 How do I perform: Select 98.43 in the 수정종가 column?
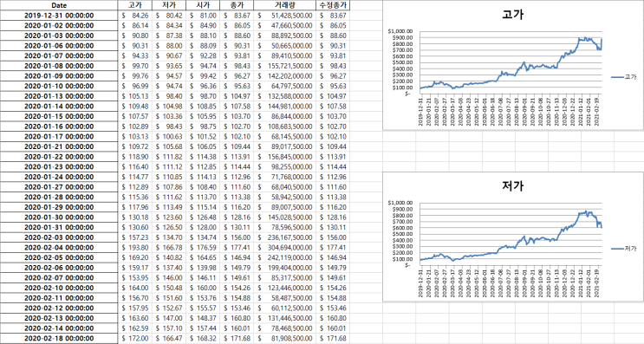333,66
